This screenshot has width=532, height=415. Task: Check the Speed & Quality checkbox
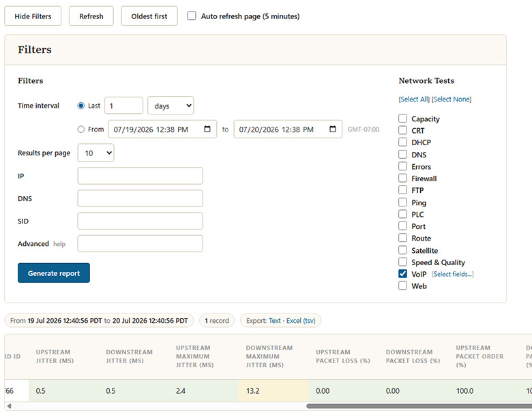402,262
